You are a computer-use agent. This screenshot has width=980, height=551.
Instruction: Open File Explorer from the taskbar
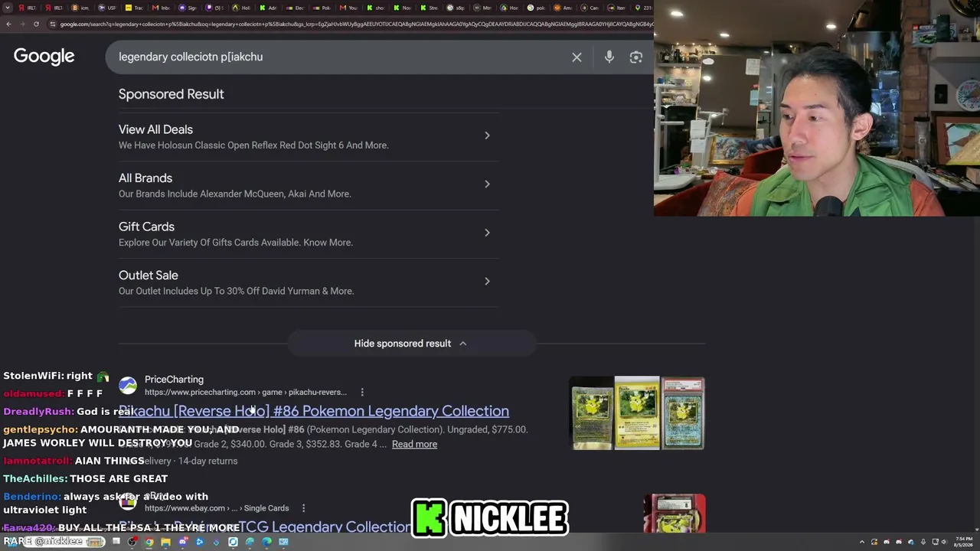tap(165, 542)
